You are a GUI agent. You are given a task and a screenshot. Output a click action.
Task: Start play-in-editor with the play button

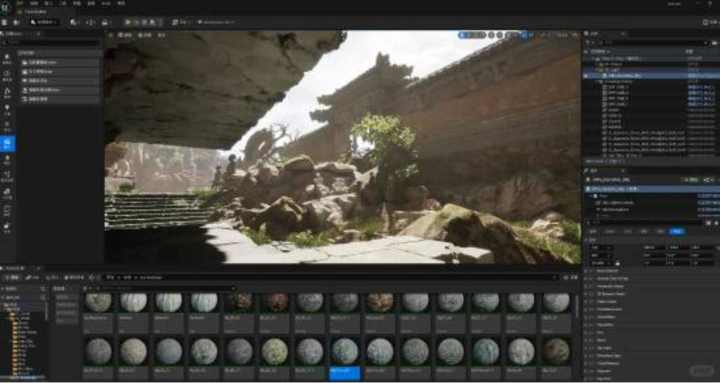(128, 22)
